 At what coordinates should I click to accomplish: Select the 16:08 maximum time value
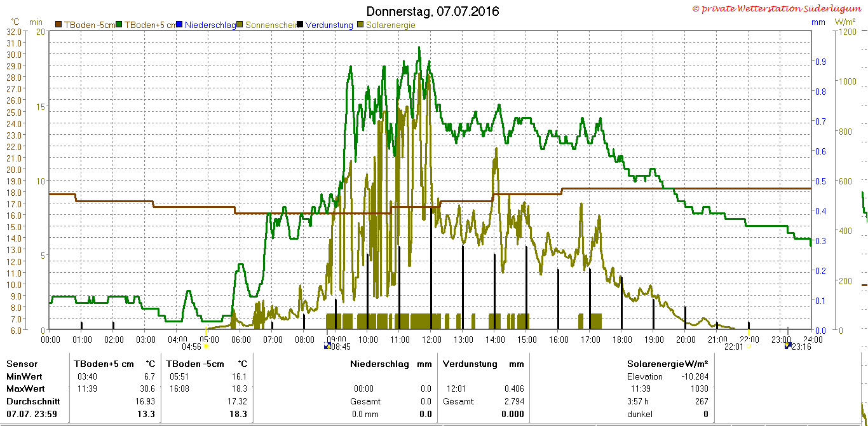tap(180, 388)
